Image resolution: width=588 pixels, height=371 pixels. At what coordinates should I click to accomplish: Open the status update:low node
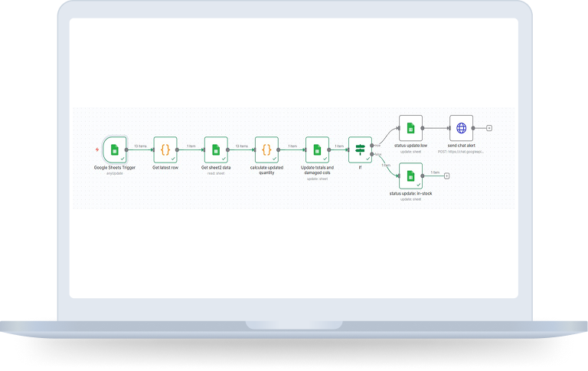[410, 127]
